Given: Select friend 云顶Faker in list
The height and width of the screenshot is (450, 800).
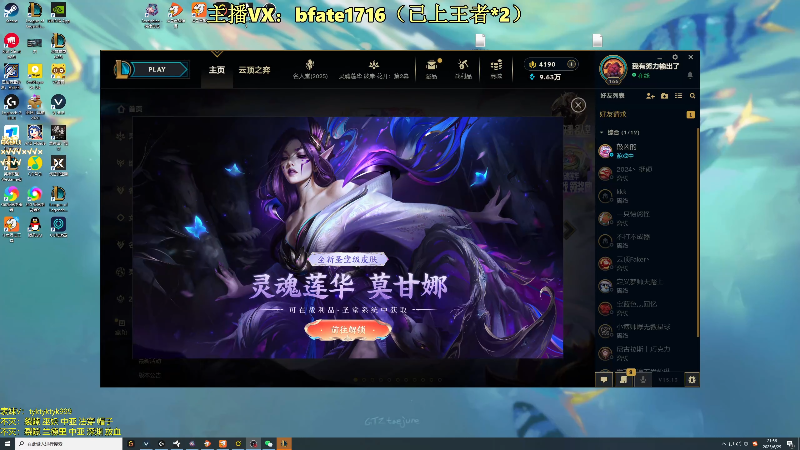Looking at the screenshot, I should [x=646, y=263].
